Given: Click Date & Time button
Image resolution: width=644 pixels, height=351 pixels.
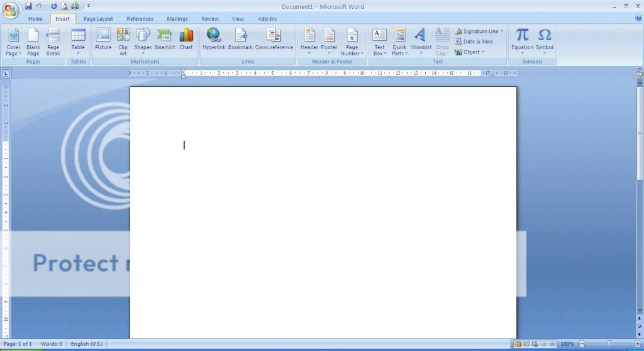Looking at the screenshot, I should point(474,42).
